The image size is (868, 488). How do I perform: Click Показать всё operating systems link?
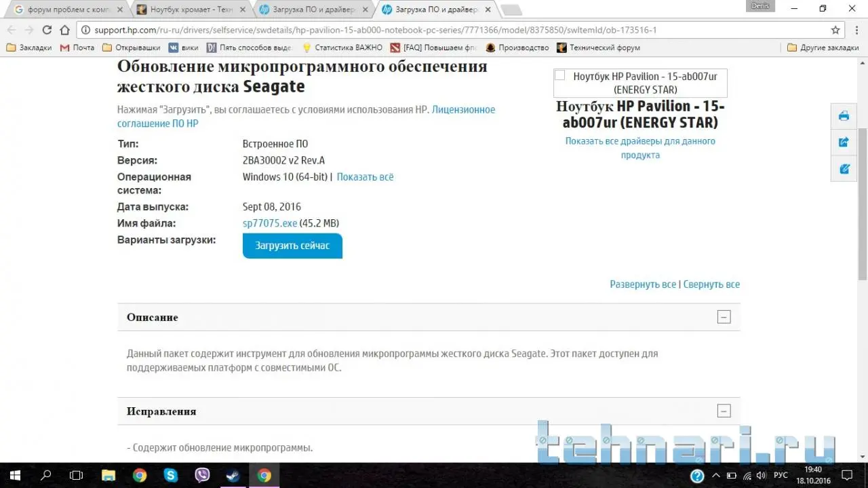[x=365, y=176]
